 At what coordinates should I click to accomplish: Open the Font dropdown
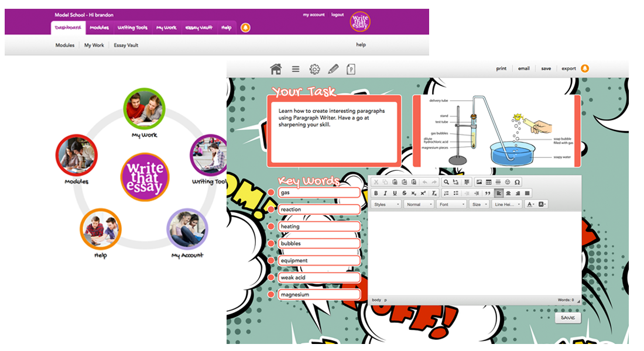click(451, 204)
